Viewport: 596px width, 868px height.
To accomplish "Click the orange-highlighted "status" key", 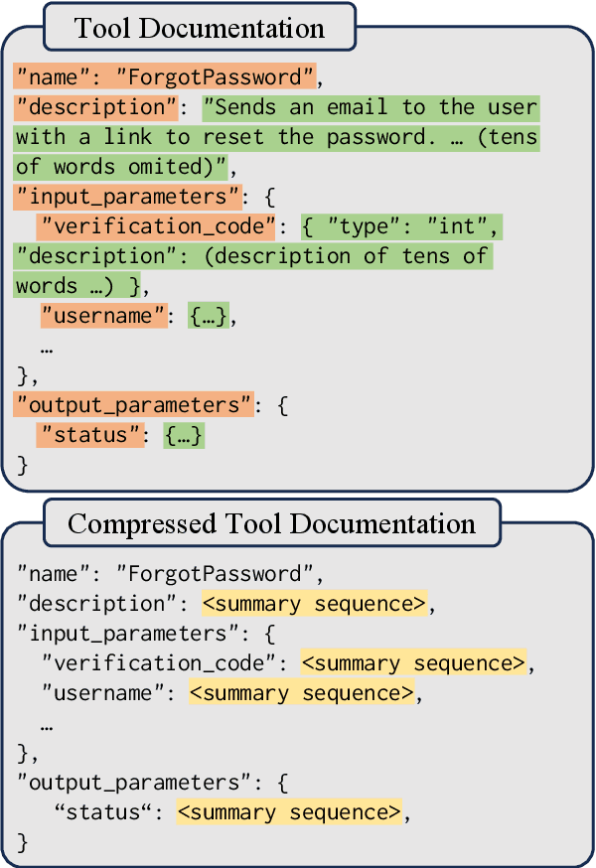I will (x=88, y=435).
